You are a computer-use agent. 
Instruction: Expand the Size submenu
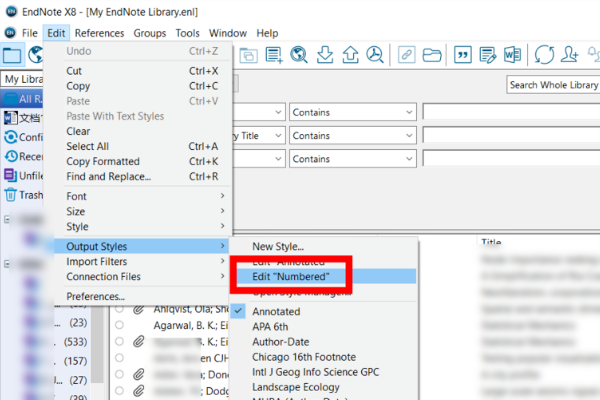[144, 211]
